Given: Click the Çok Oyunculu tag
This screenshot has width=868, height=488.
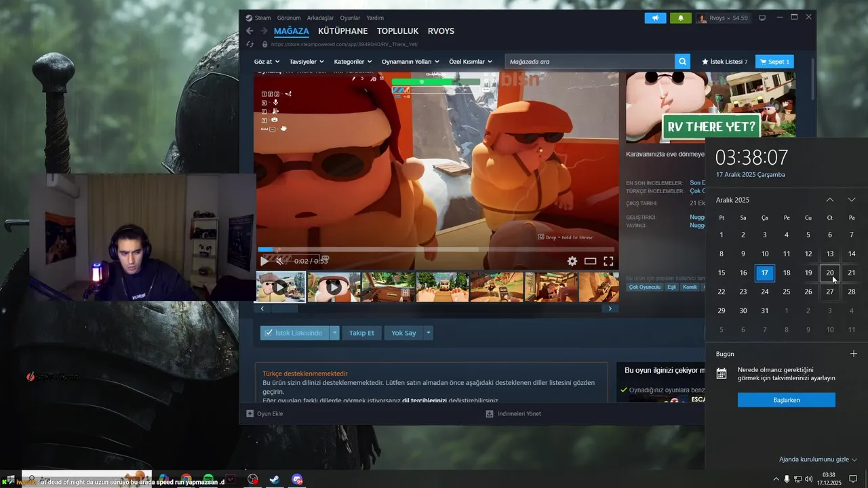Looking at the screenshot, I should pos(645,287).
